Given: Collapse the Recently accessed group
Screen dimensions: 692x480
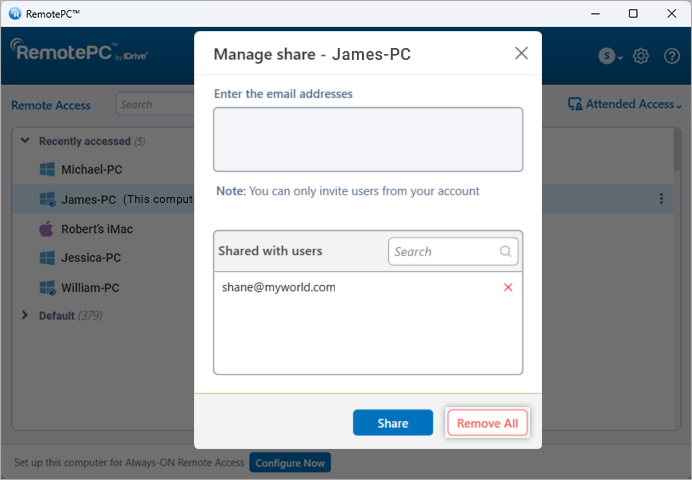Looking at the screenshot, I should click(25, 141).
